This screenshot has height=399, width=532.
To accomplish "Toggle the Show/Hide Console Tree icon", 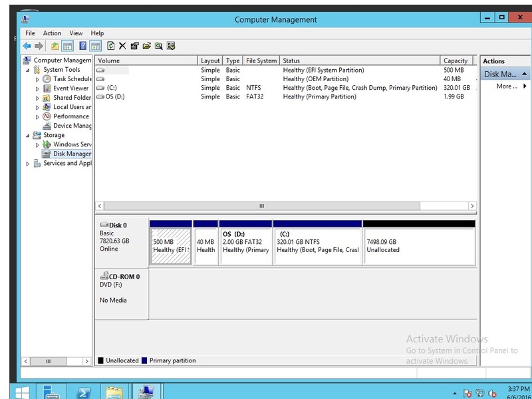I will point(66,46).
